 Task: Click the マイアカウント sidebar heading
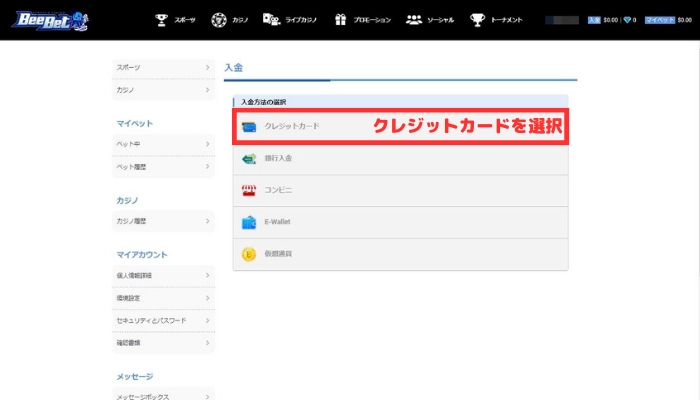point(142,255)
